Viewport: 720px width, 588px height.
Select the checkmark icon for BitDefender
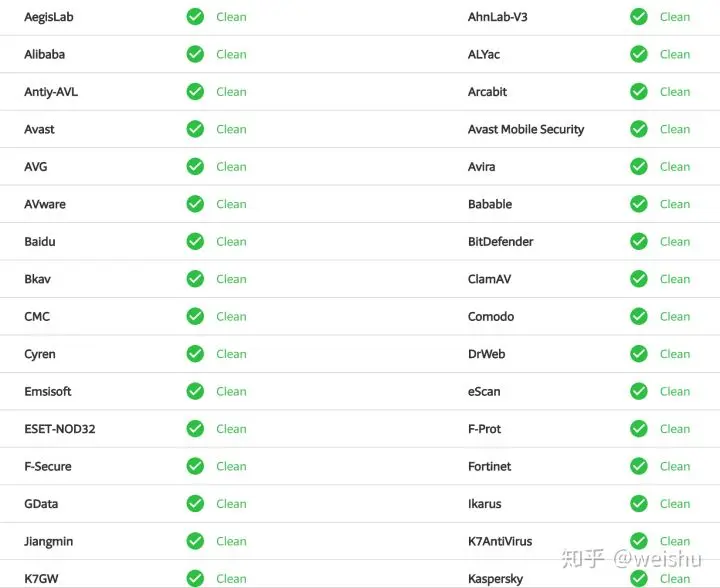pos(639,241)
